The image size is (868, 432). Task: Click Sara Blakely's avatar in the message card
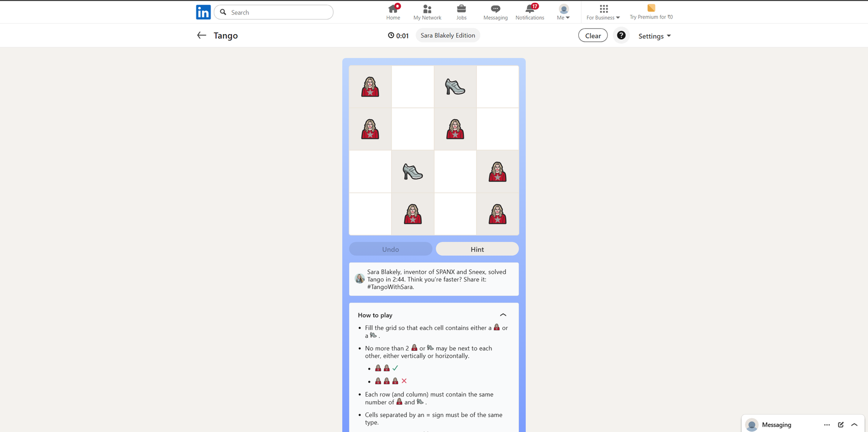pos(360,279)
